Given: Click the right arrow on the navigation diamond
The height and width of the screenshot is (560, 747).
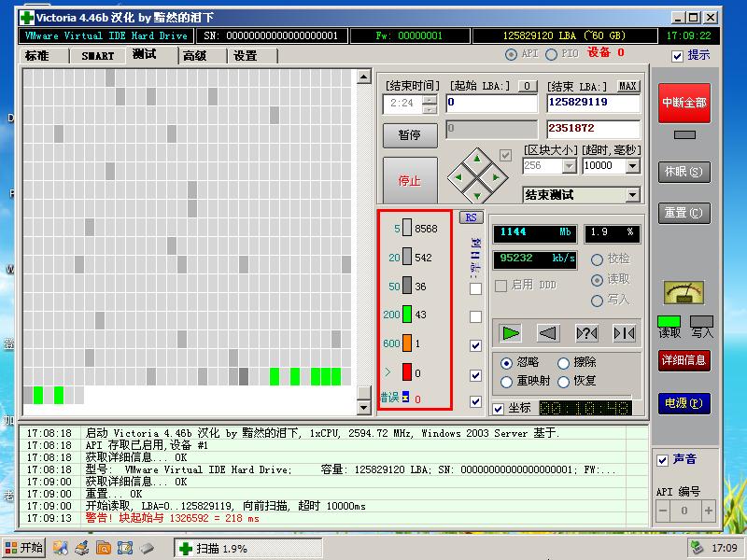Looking at the screenshot, I should coord(496,177).
